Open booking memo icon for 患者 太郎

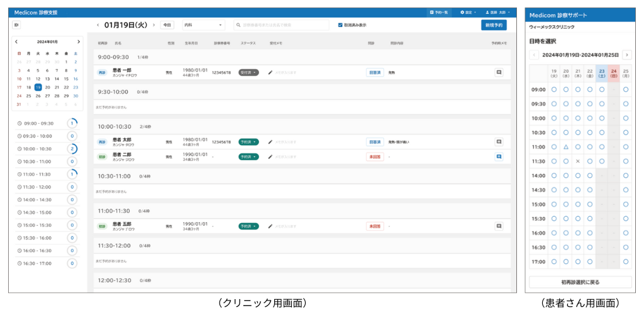click(x=499, y=142)
